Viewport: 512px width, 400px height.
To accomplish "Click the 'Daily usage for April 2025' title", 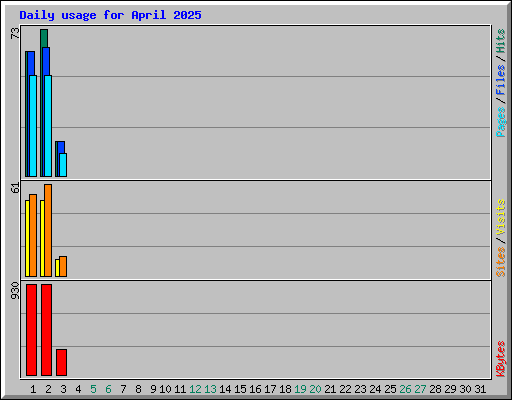I will pyautogui.click(x=110, y=15).
